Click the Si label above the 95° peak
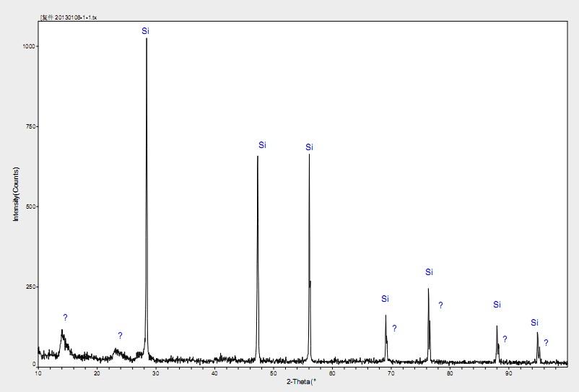This screenshot has height=392, width=579. (535, 323)
